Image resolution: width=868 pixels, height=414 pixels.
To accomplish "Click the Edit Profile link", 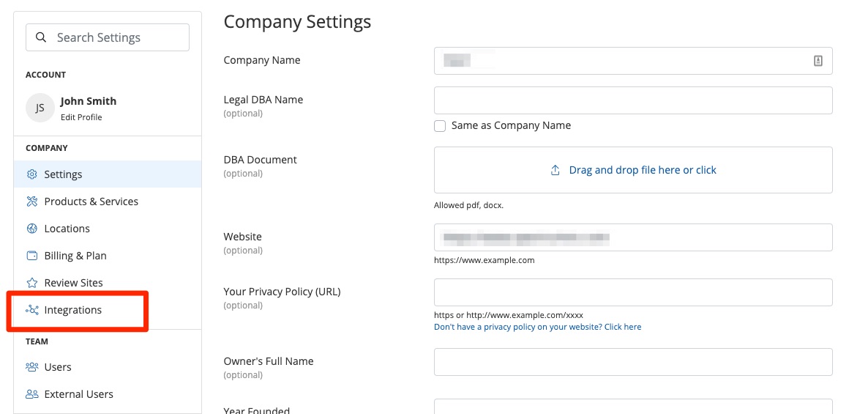I will pyautogui.click(x=81, y=117).
